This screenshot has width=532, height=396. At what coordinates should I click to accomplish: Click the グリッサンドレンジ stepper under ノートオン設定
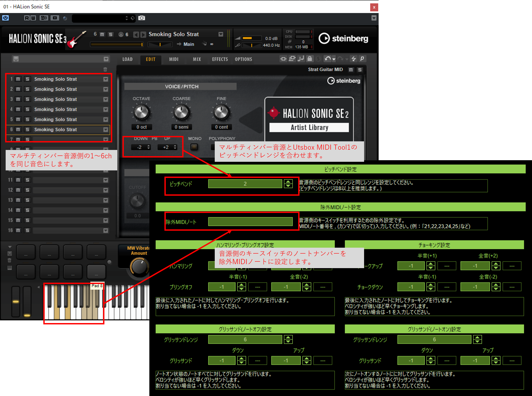pos(477,339)
